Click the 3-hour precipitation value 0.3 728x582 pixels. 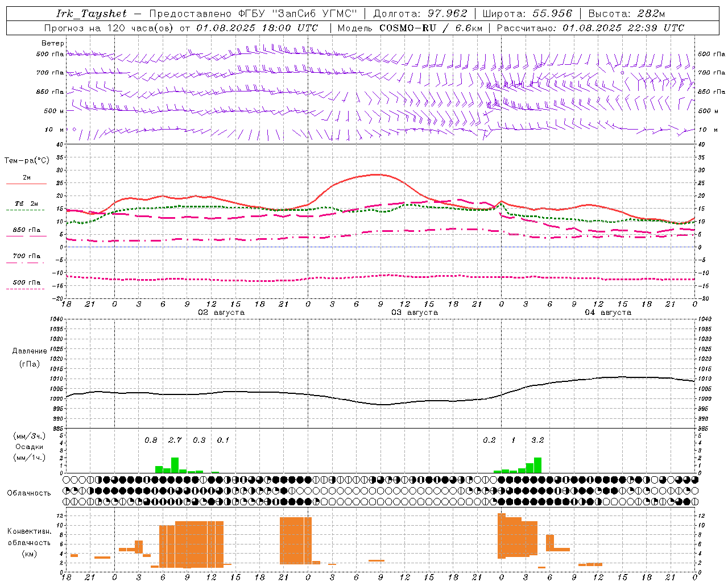199,440
